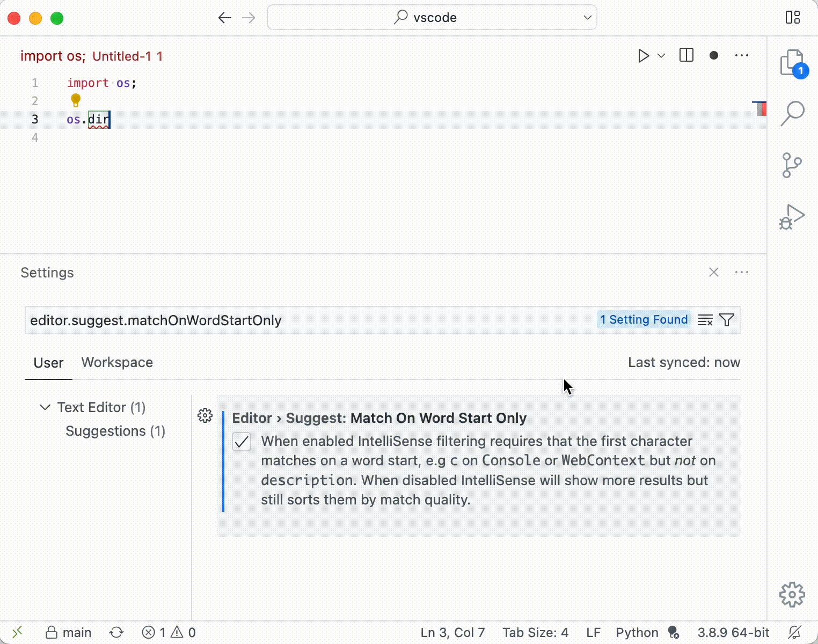Change language mode Python in status bar

click(637, 633)
